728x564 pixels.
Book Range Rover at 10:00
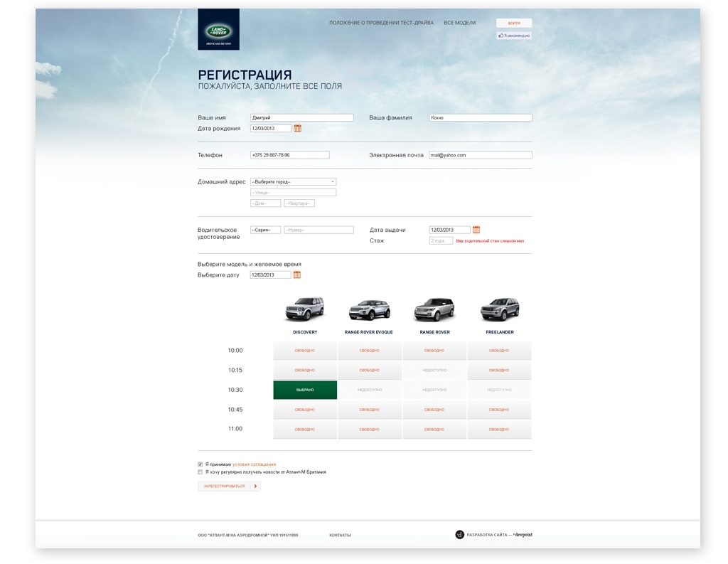pos(434,351)
